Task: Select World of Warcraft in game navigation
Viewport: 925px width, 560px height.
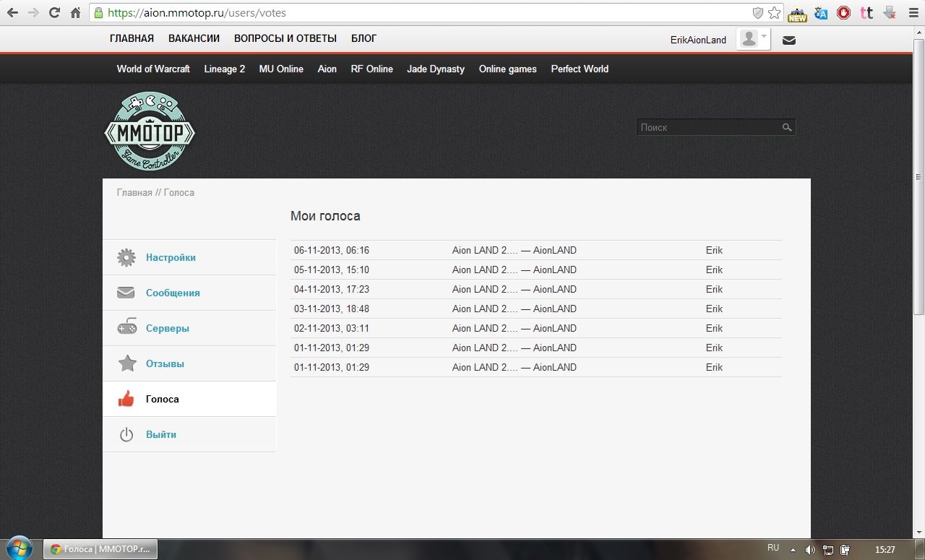Action: (x=153, y=69)
